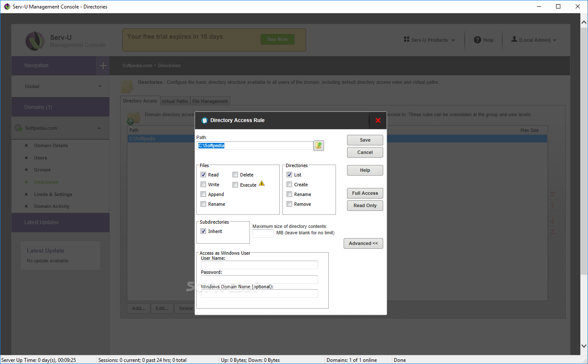This screenshot has width=588, height=364.
Task: Click the move-up red arrow icon
Action: (x=553, y=205)
